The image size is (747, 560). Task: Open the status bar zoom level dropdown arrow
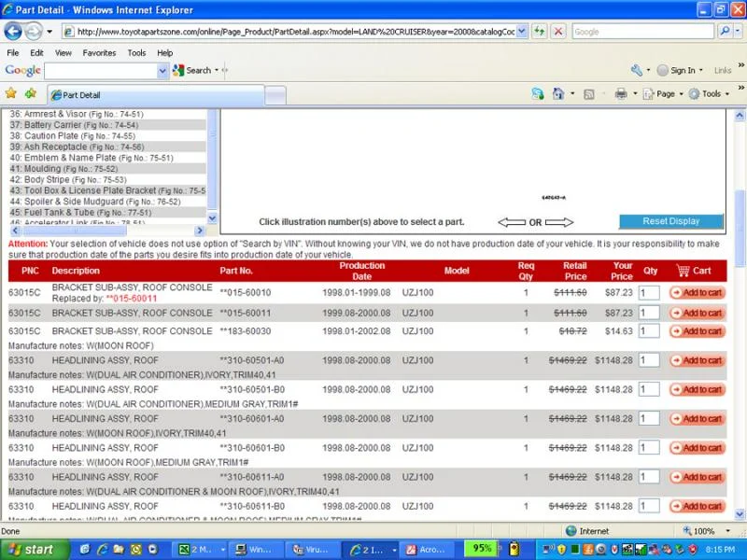(728, 530)
